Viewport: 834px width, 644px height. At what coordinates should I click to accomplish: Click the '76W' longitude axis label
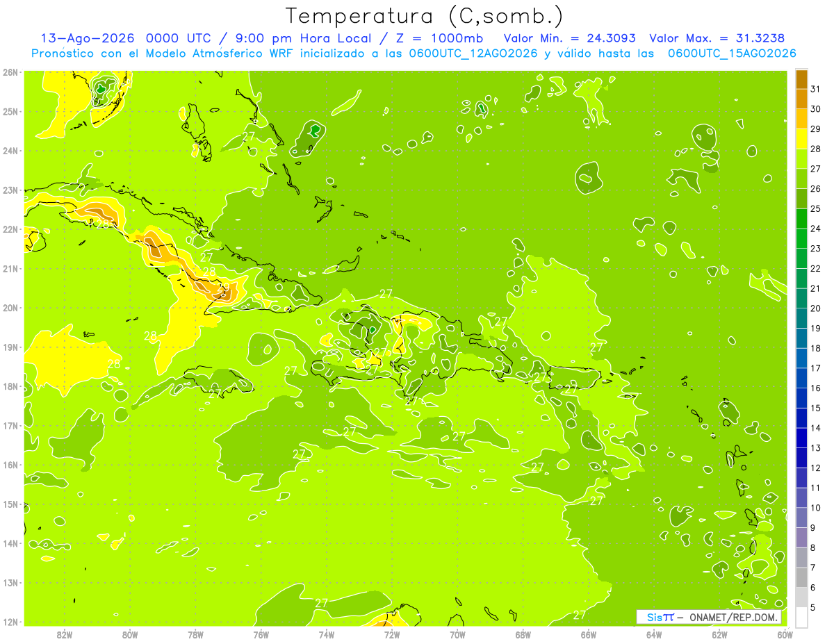(261, 634)
